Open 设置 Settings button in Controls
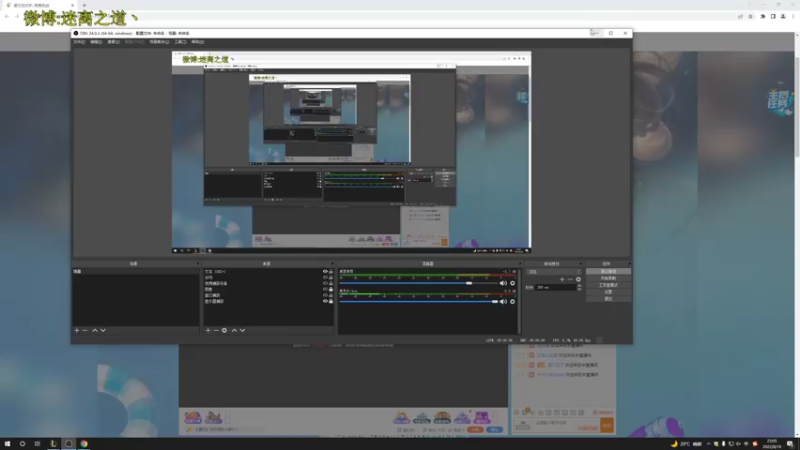Viewport: 800px width, 450px height. click(x=608, y=292)
